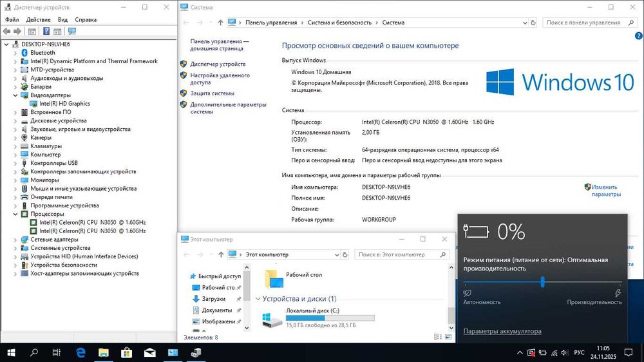Open the Windows Start button
Image resolution: width=644 pixels, height=362 pixels.
(11, 352)
